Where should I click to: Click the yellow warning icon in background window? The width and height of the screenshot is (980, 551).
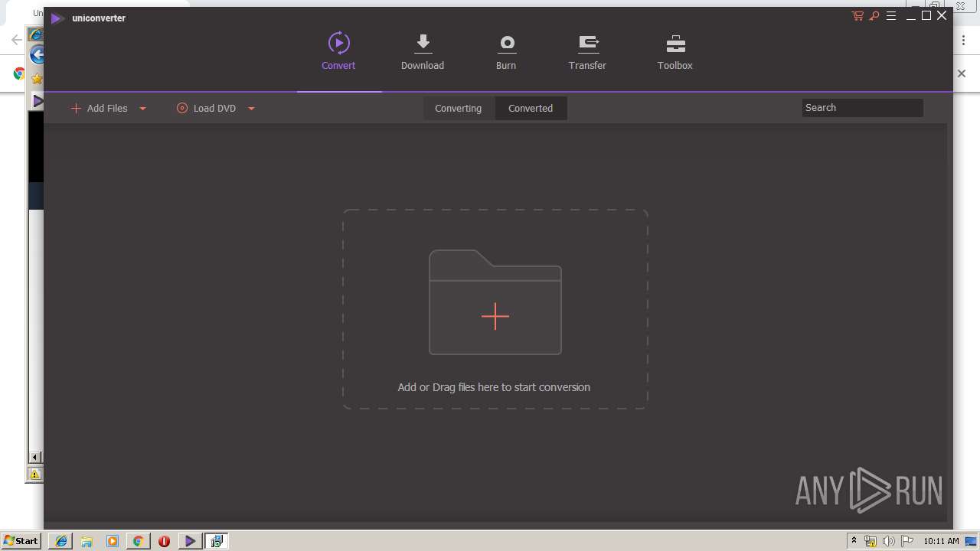(35, 474)
